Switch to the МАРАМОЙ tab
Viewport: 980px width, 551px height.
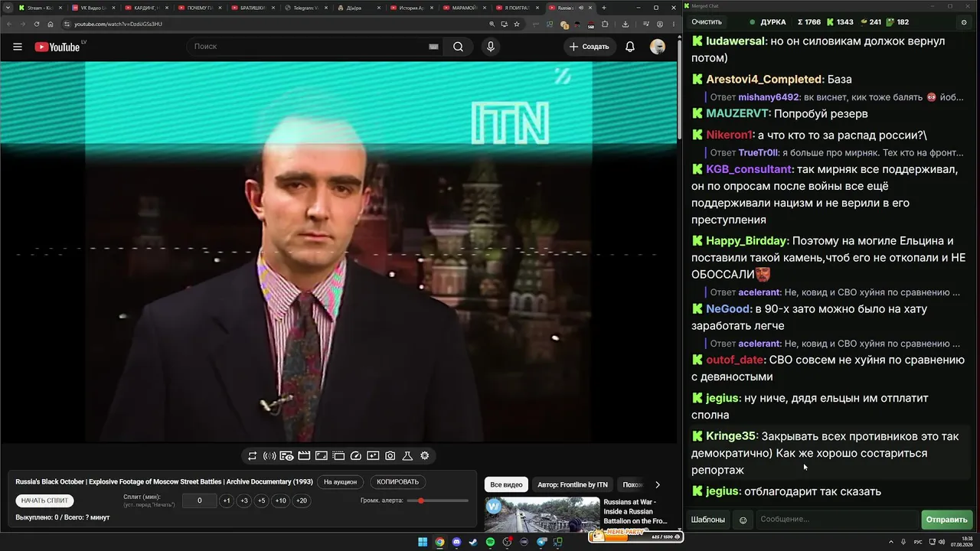[465, 8]
